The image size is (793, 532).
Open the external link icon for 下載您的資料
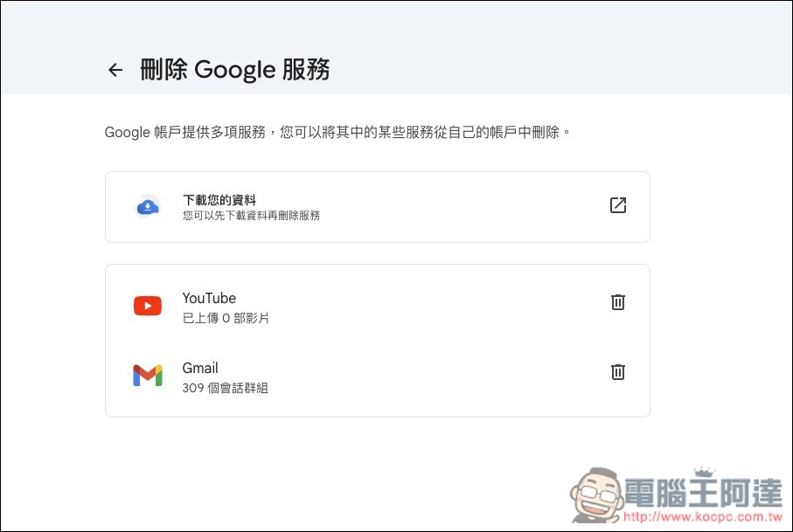click(617, 206)
